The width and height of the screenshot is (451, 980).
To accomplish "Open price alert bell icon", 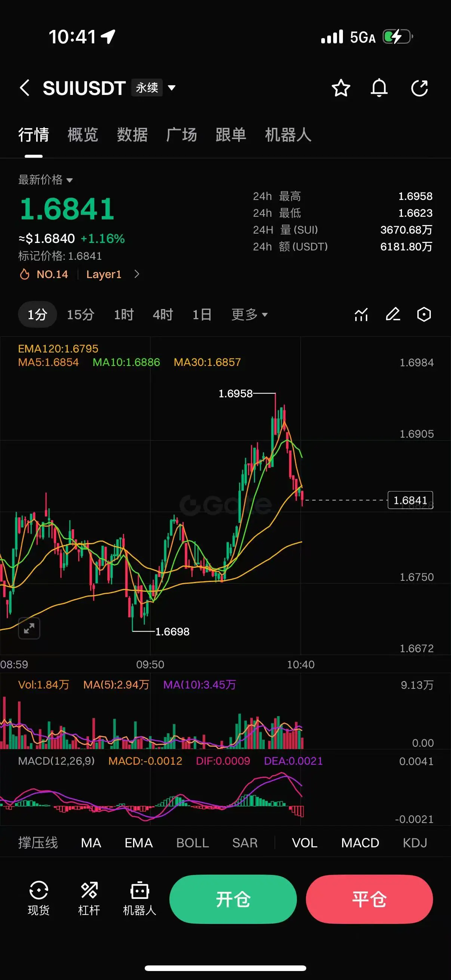I will point(379,88).
